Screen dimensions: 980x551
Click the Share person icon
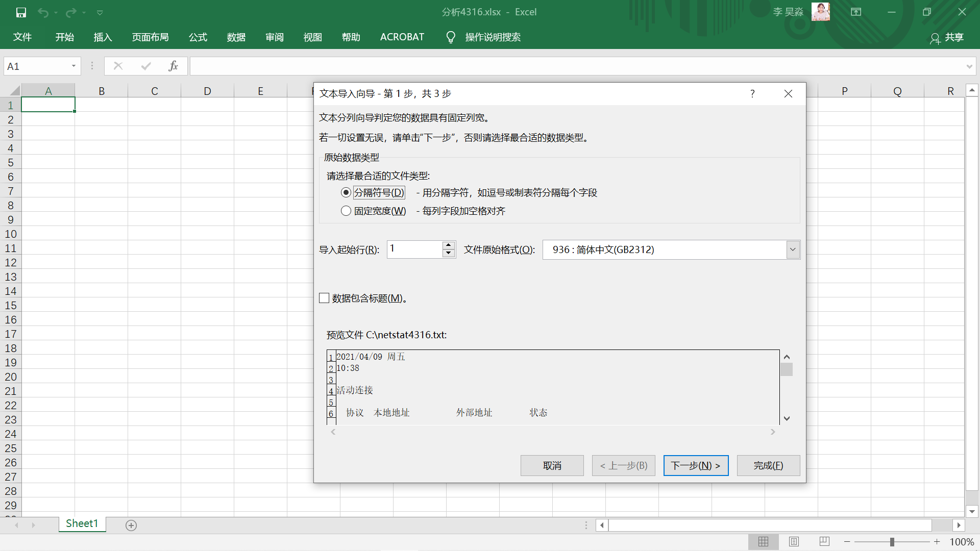935,38
